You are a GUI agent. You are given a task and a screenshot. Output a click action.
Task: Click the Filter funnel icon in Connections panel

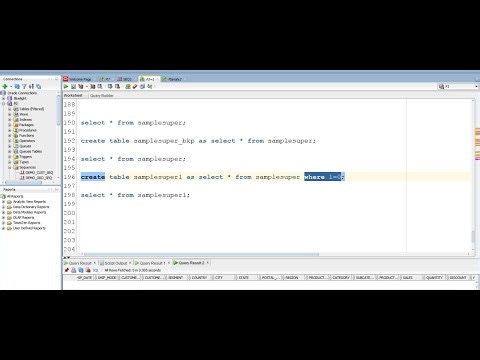point(24,87)
